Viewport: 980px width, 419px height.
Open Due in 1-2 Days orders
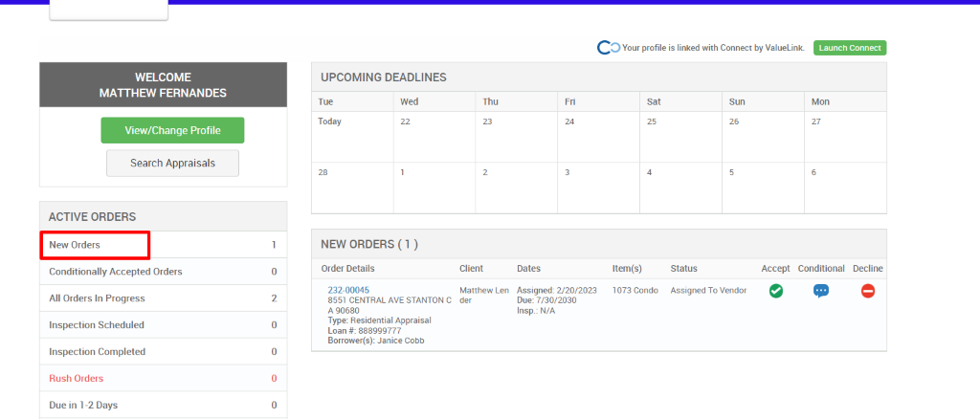(x=163, y=406)
